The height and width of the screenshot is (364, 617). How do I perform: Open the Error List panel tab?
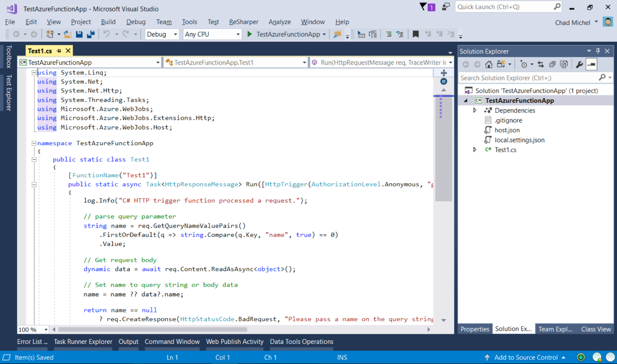pos(32,342)
